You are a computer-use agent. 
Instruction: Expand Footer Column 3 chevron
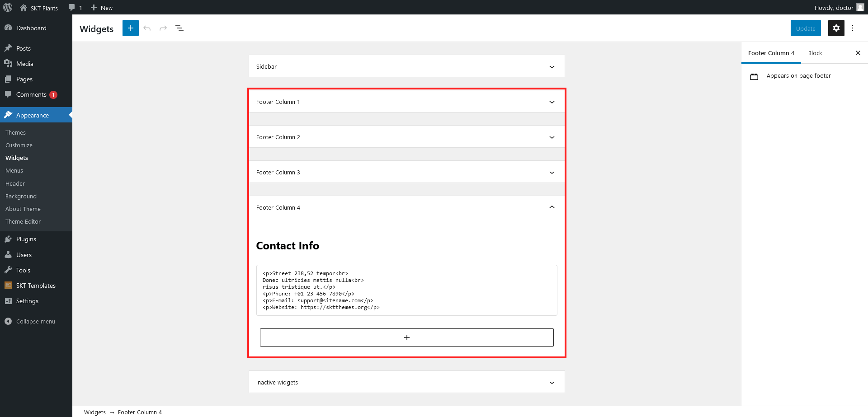point(552,173)
